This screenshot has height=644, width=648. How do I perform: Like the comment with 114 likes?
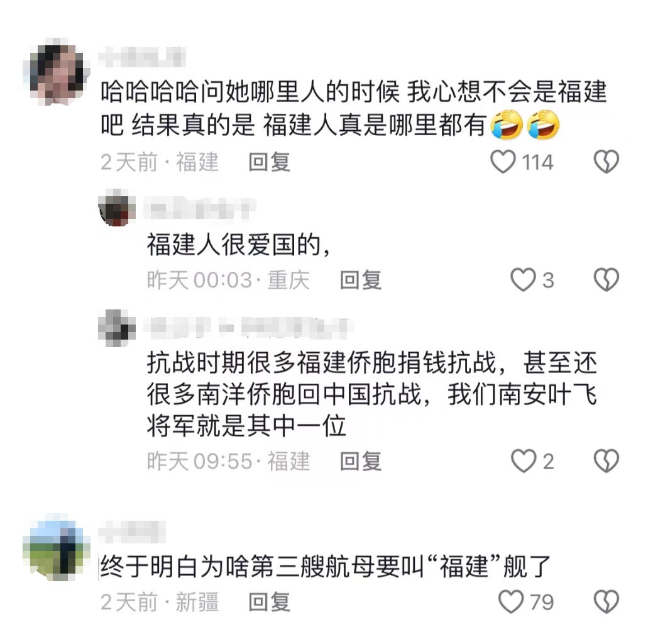(x=503, y=162)
